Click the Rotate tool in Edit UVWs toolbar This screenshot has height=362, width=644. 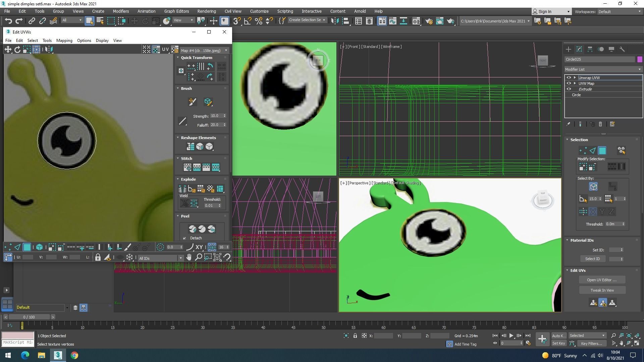(x=17, y=50)
